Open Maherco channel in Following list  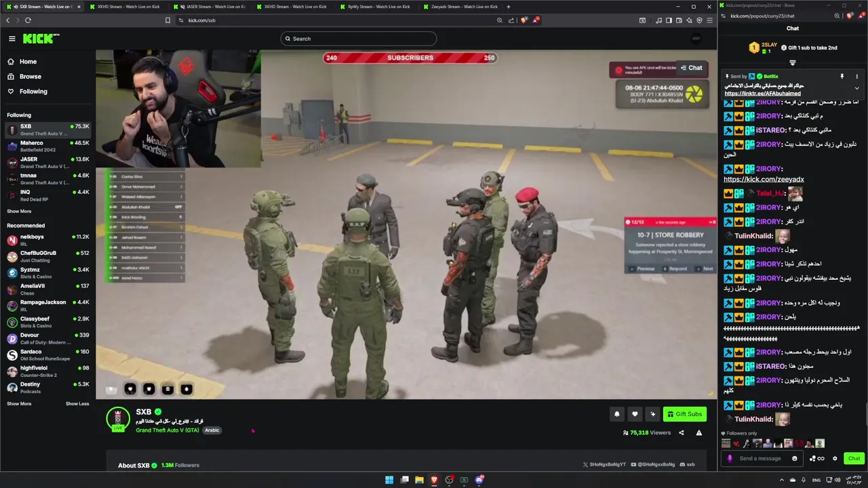pyautogui.click(x=47, y=146)
